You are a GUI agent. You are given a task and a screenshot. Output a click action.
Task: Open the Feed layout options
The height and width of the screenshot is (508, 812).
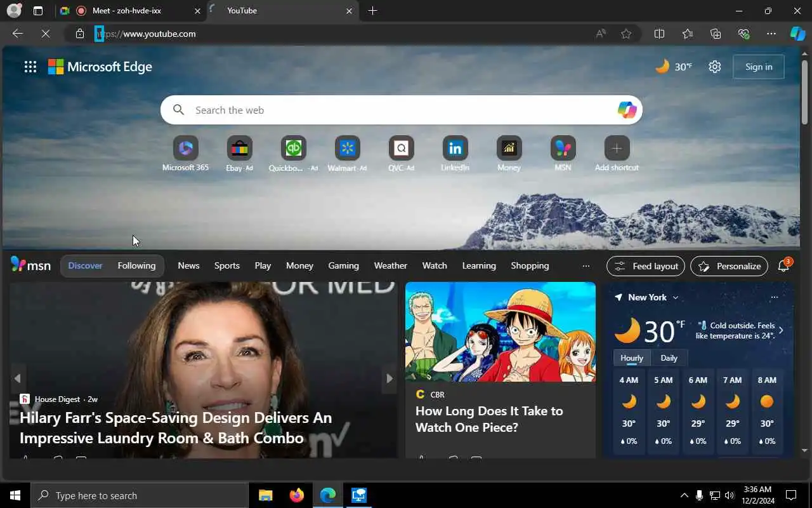pyautogui.click(x=646, y=266)
